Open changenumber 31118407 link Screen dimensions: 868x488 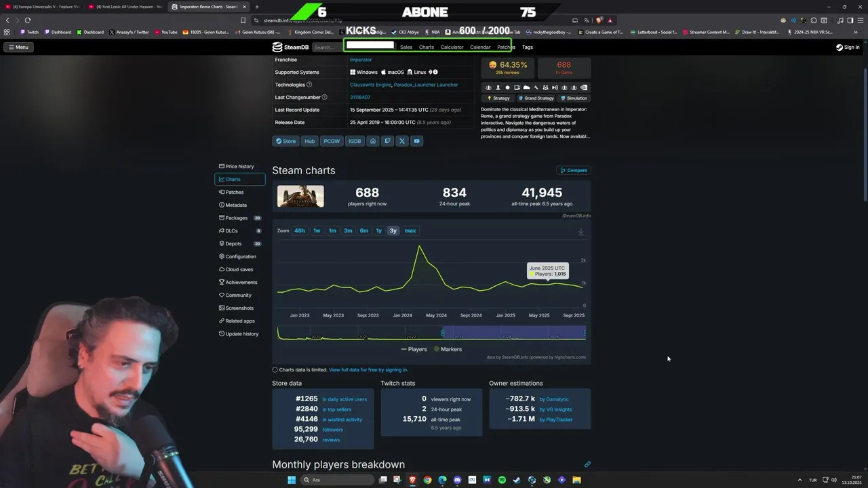click(360, 98)
